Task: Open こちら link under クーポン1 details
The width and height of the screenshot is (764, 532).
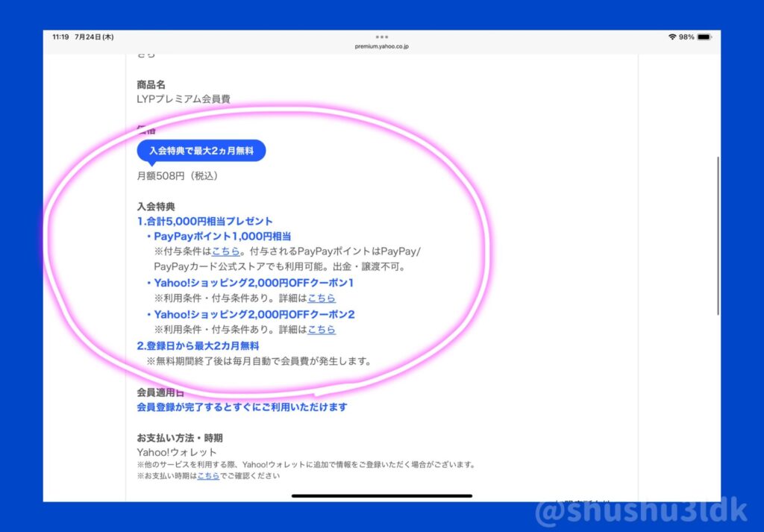Action: pyautogui.click(x=322, y=298)
